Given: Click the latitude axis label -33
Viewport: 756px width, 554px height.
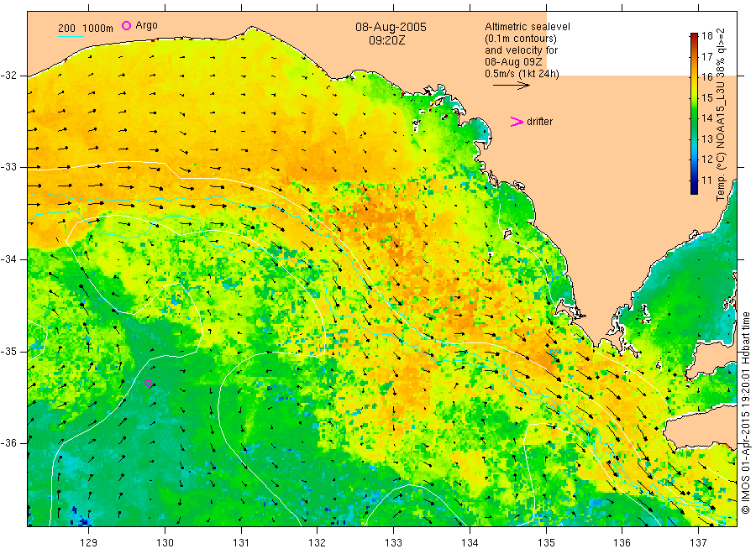Looking at the screenshot, I should point(9,167).
